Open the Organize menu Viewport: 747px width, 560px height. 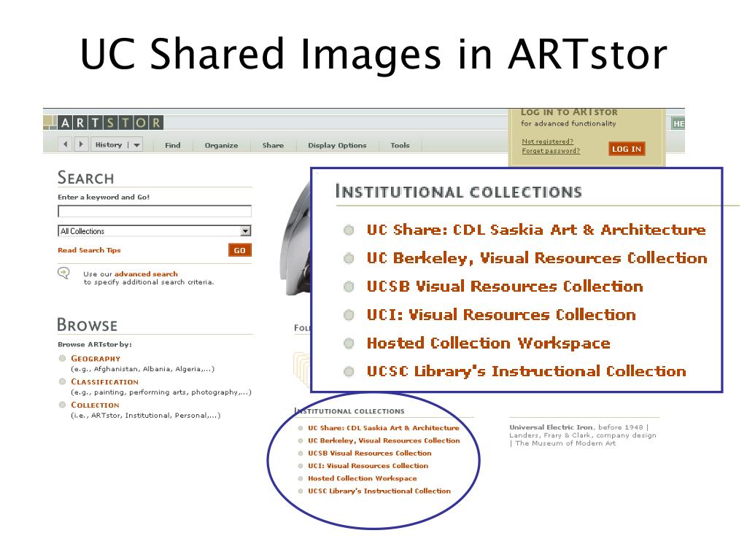pyautogui.click(x=222, y=145)
